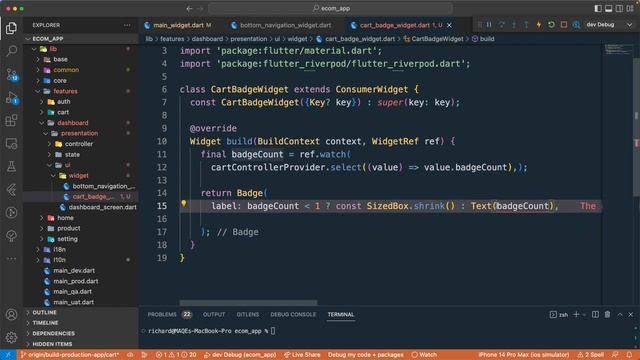Open the Accounts menu in activity bar
Image resolution: width=640 pixels, height=360 pixels.
(11, 315)
